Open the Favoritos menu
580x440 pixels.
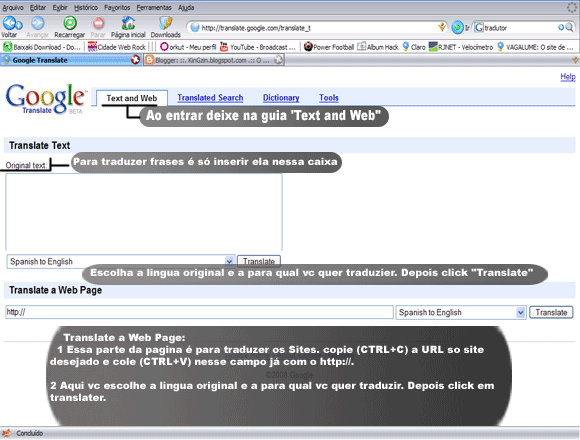point(117,7)
